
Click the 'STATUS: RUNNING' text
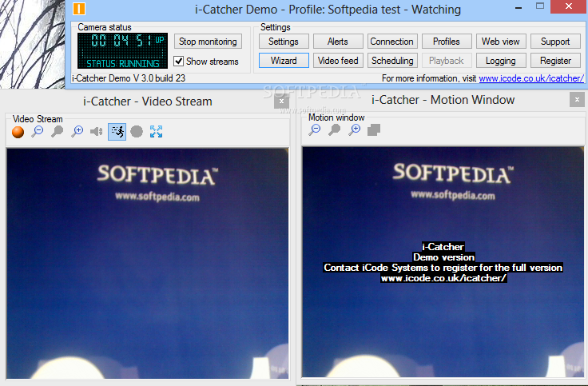click(x=123, y=63)
